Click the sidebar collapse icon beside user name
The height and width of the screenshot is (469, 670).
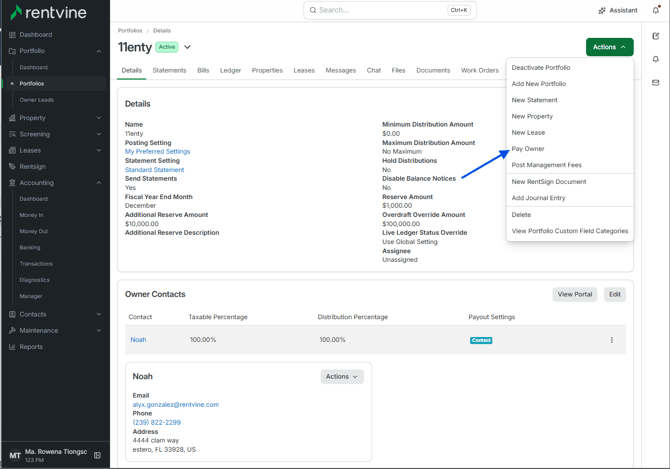(x=97, y=455)
